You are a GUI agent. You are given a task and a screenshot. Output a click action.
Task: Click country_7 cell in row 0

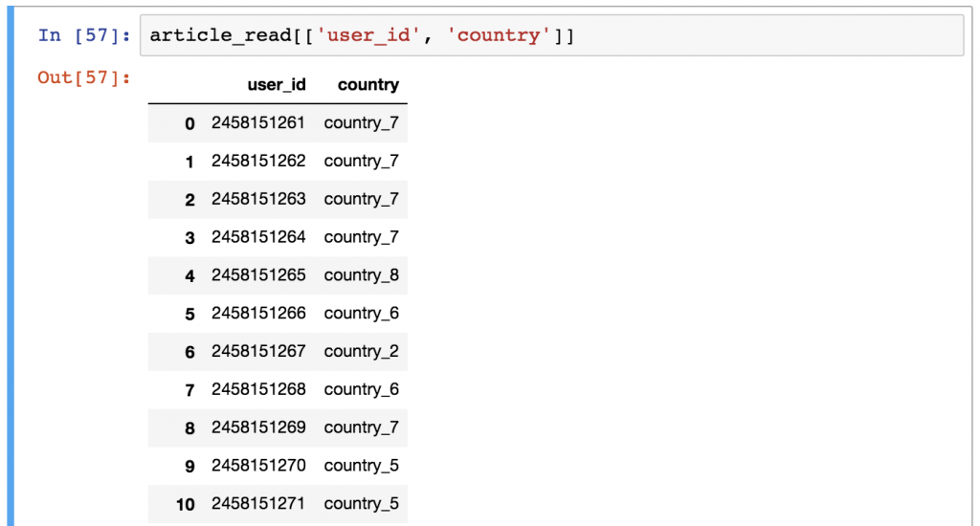coord(361,123)
